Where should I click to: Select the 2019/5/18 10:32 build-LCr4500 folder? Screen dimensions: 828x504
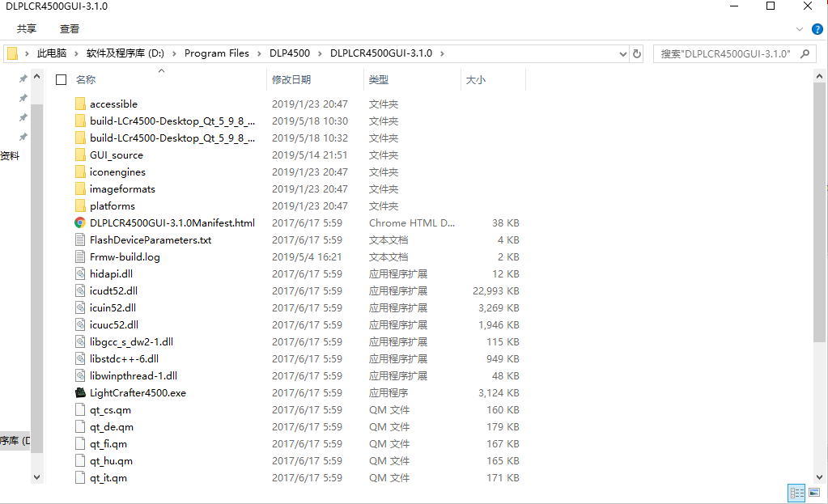(172, 138)
